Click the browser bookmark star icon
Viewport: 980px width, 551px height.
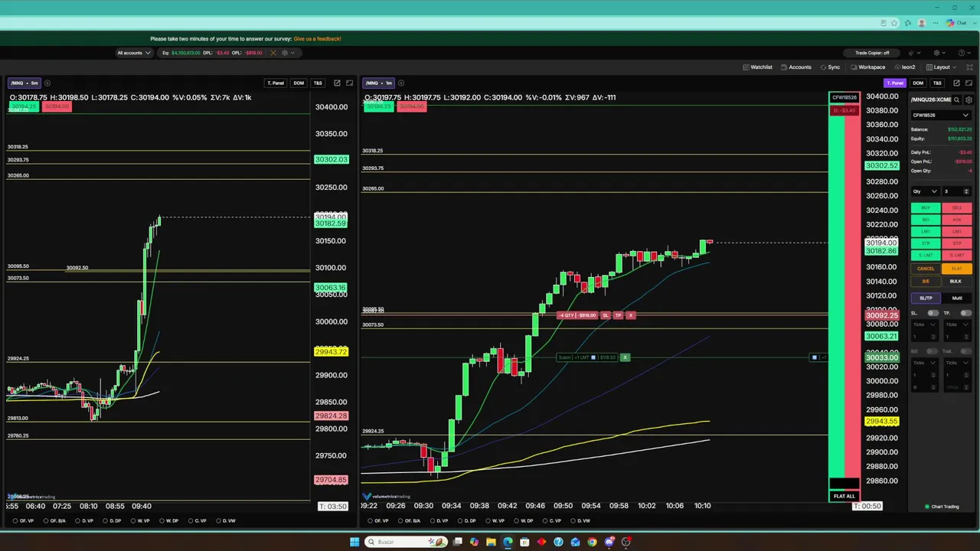click(894, 23)
